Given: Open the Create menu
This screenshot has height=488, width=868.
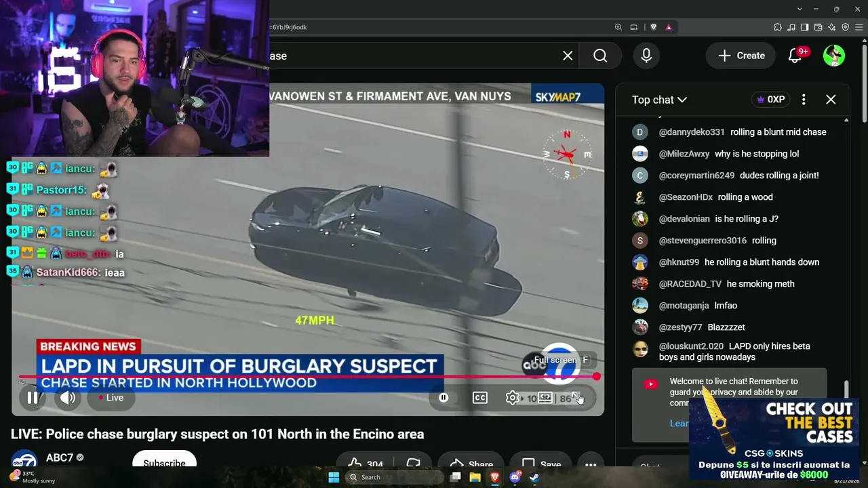Looking at the screenshot, I should click(x=741, y=56).
